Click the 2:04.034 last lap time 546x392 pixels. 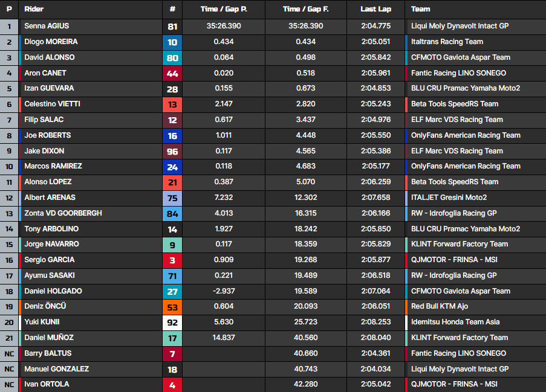pos(375,368)
